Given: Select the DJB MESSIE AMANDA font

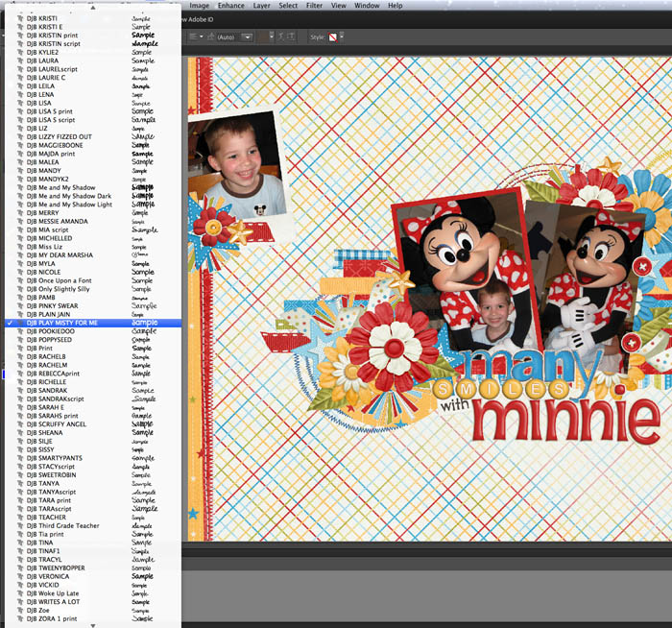Looking at the screenshot, I should pyautogui.click(x=93, y=221).
